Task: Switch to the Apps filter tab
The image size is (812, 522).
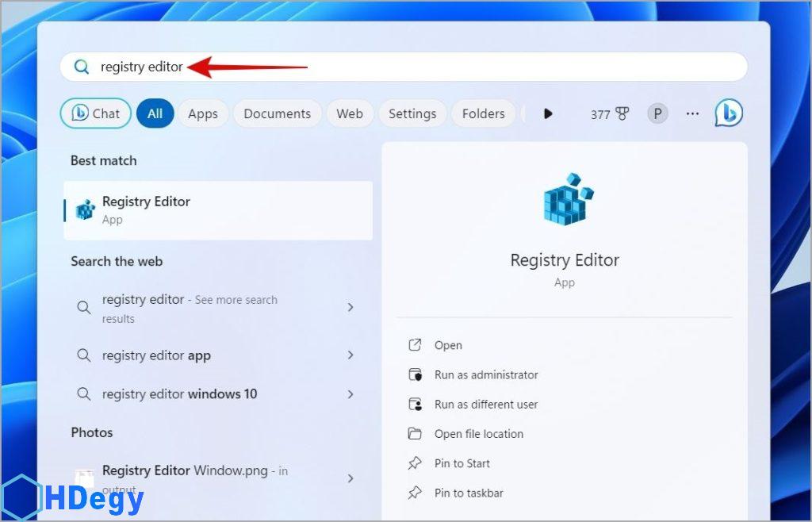Action: (203, 113)
